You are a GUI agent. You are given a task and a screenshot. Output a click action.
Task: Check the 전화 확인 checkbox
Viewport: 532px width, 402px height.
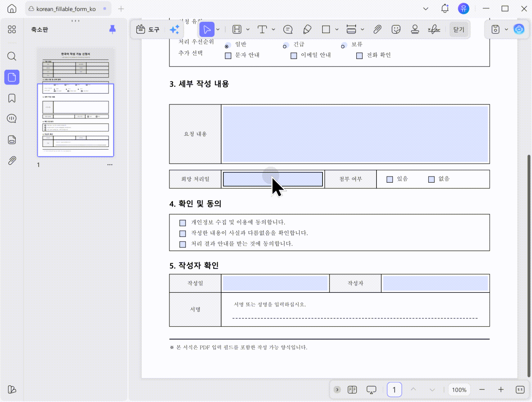pos(359,56)
